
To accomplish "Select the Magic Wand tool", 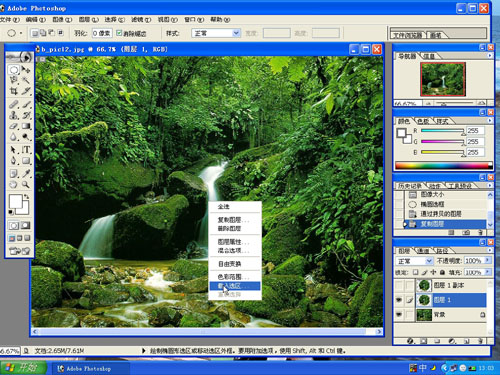I will coord(26,80).
